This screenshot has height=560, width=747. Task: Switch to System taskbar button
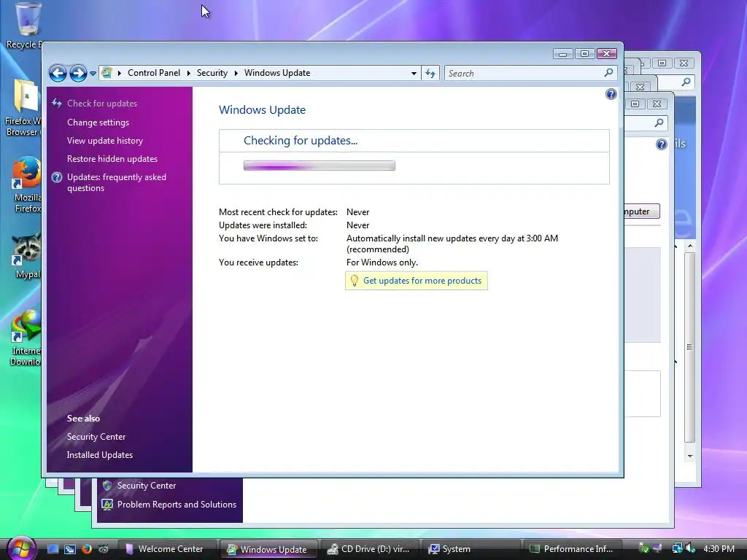[471, 549]
